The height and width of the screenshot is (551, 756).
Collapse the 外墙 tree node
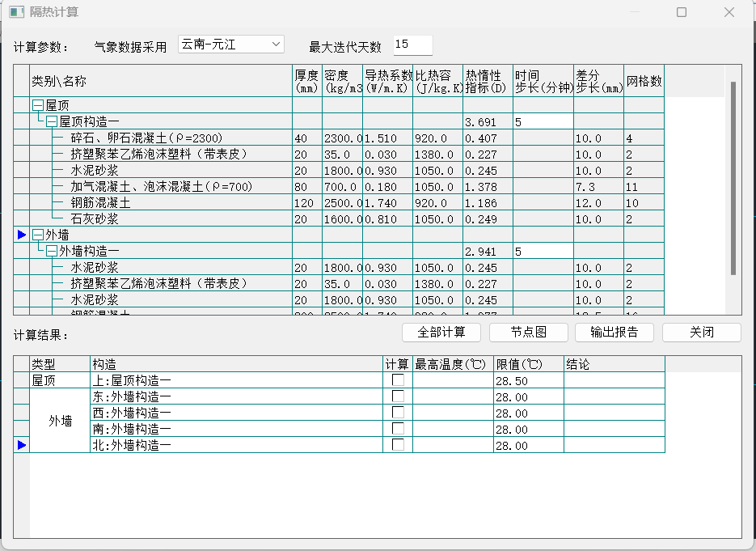pos(38,235)
